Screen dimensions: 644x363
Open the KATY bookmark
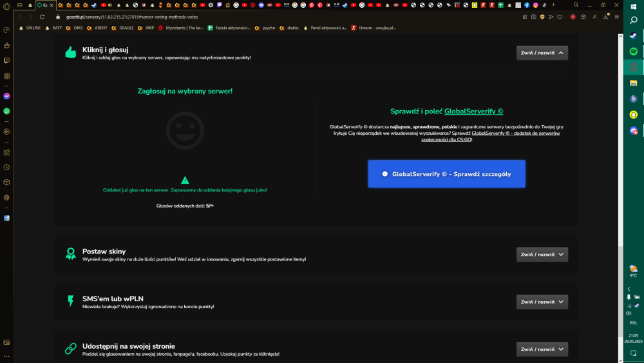point(53,28)
